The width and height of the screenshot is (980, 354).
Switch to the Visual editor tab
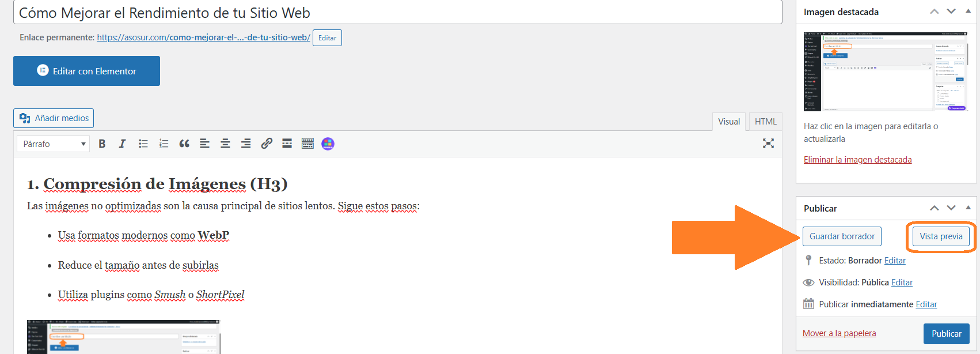coord(729,122)
